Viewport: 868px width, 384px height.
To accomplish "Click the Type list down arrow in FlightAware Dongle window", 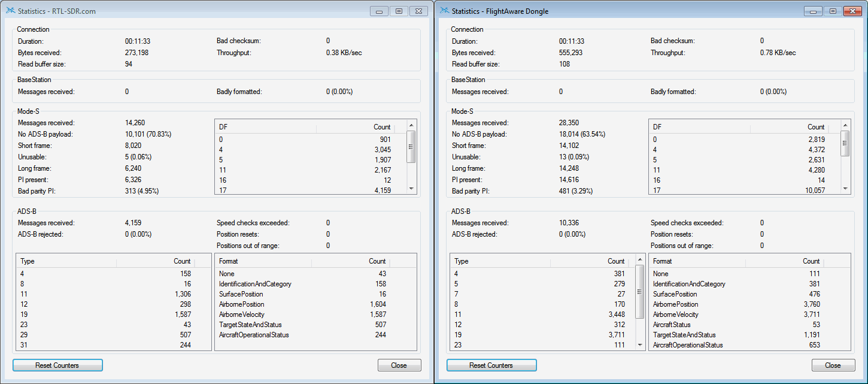I will coord(641,346).
